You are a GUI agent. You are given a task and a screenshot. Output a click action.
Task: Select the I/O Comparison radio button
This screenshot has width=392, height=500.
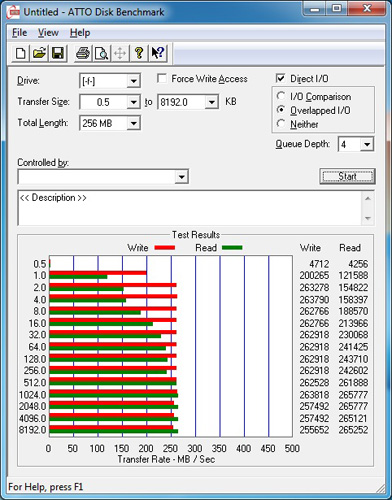281,96
